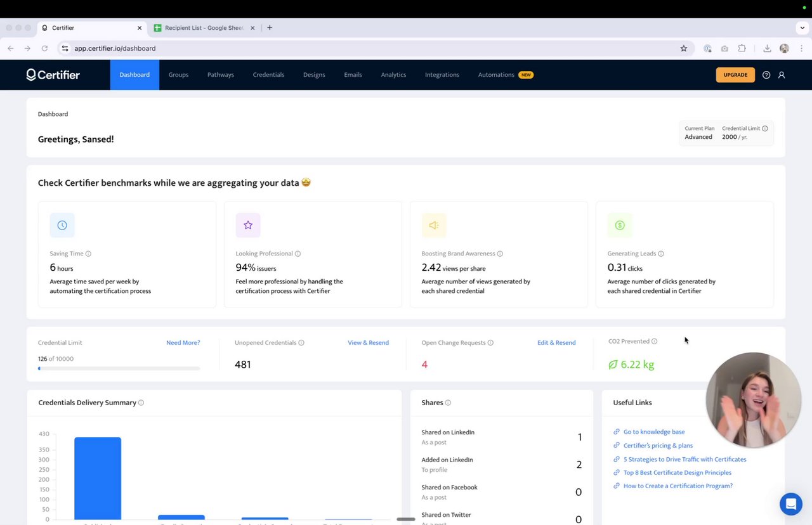Open Analytics in the navbar
Viewport: 812px width, 525px height.
pyautogui.click(x=393, y=75)
